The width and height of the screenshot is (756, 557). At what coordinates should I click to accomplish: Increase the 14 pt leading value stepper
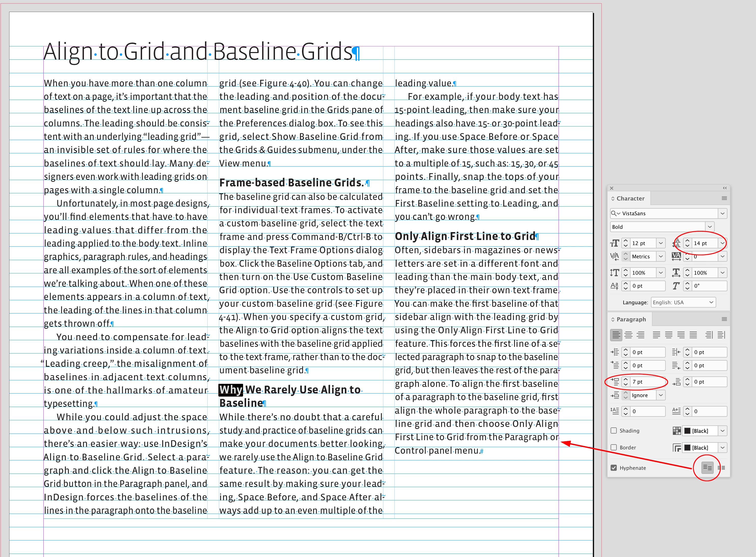click(x=687, y=241)
